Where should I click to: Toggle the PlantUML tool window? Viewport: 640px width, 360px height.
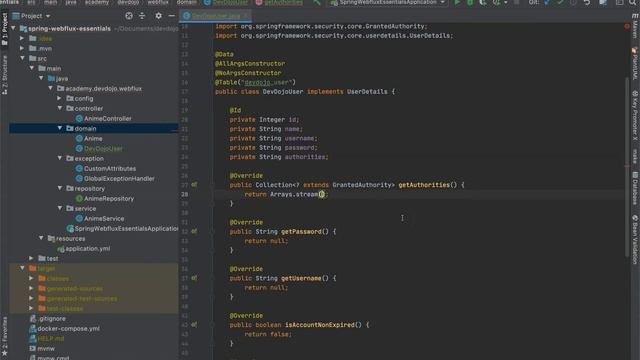(x=635, y=64)
